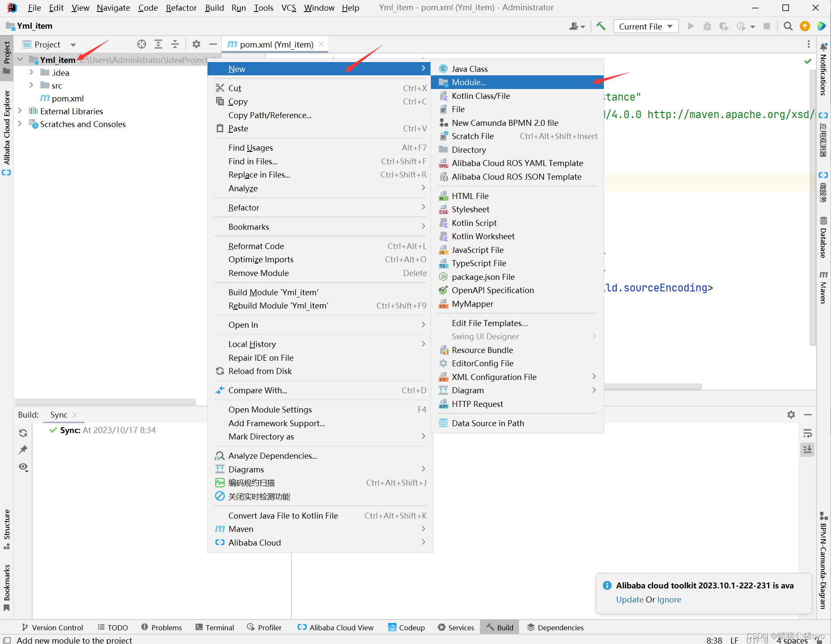Toggle soft-wrap icon in Build output
Image resolution: width=831 pixels, height=644 pixels.
807,433
